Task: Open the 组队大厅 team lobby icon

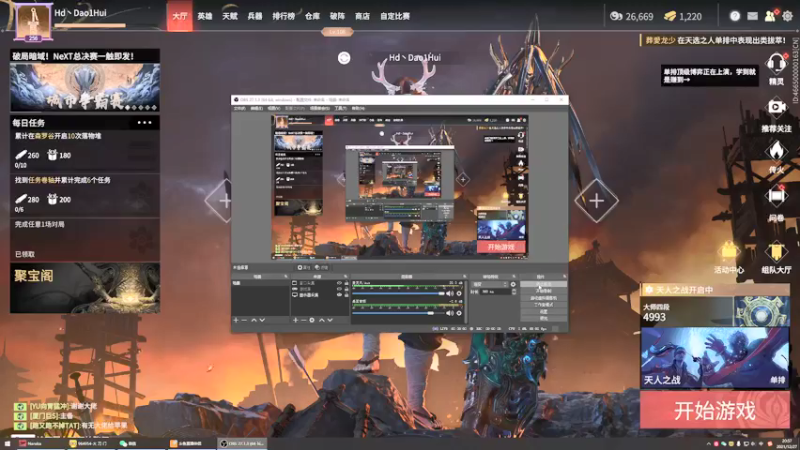Action: tap(777, 252)
